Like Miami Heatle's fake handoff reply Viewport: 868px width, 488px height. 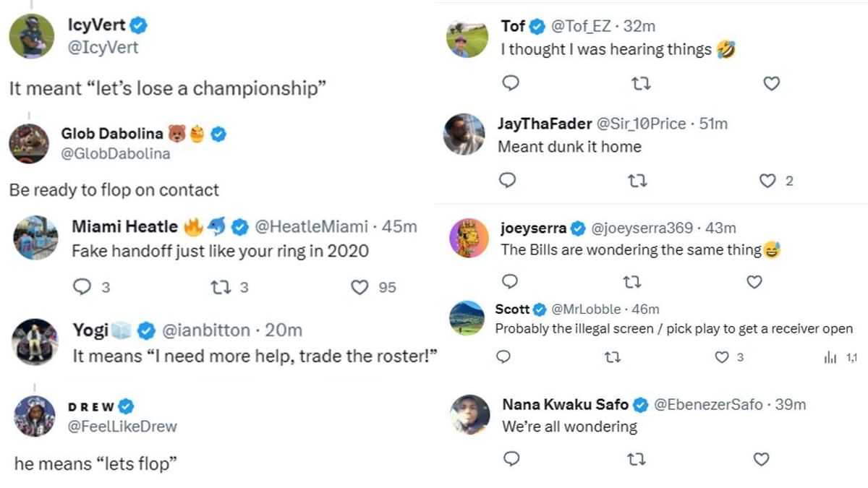point(359,287)
